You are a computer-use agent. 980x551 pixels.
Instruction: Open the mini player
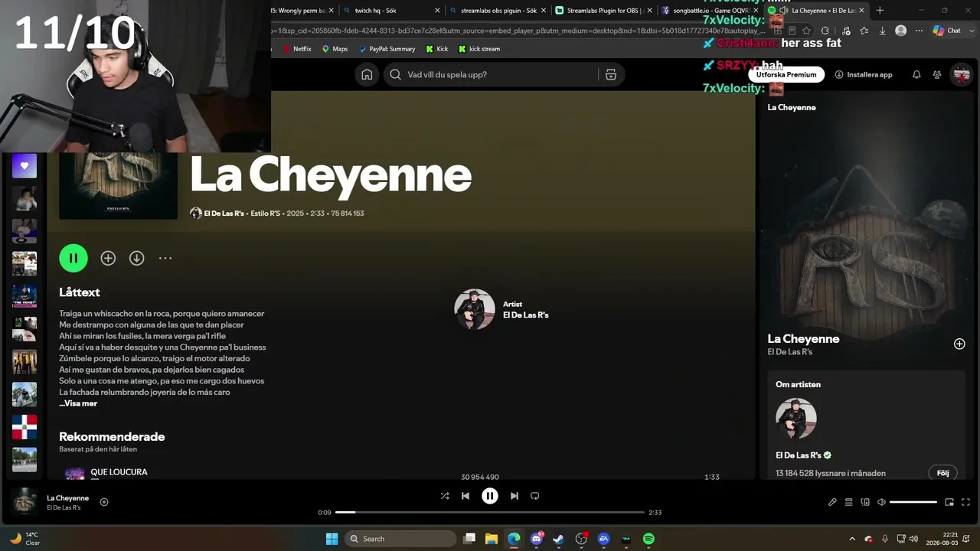click(x=949, y=502)
